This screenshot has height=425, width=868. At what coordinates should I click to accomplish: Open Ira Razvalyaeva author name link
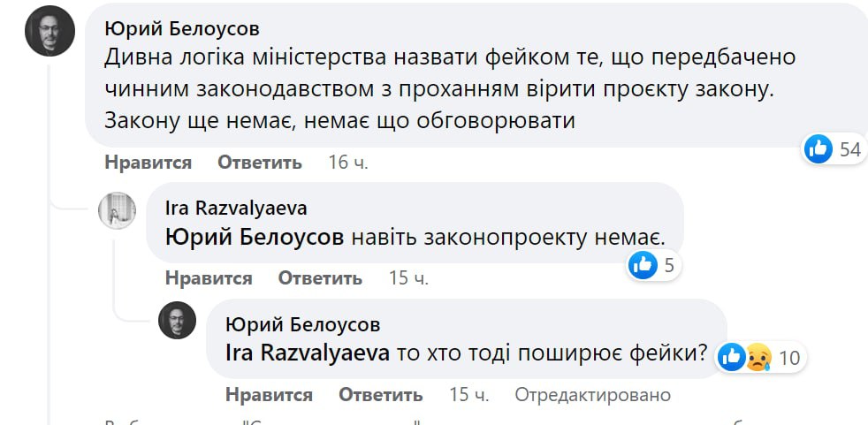click(x=236, y=208)
